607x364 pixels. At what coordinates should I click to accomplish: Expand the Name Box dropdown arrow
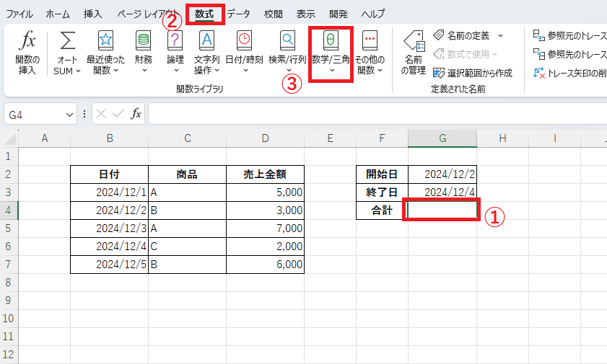[70, 115]
